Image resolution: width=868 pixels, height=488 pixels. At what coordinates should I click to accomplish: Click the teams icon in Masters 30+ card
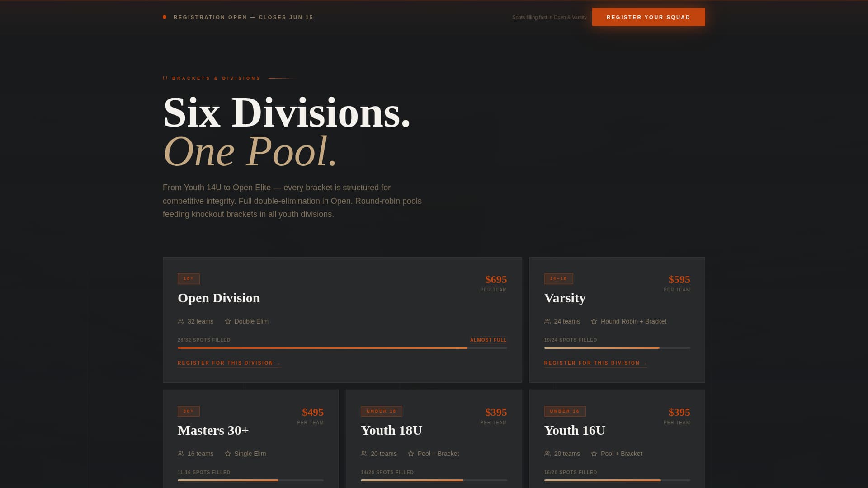181,454
